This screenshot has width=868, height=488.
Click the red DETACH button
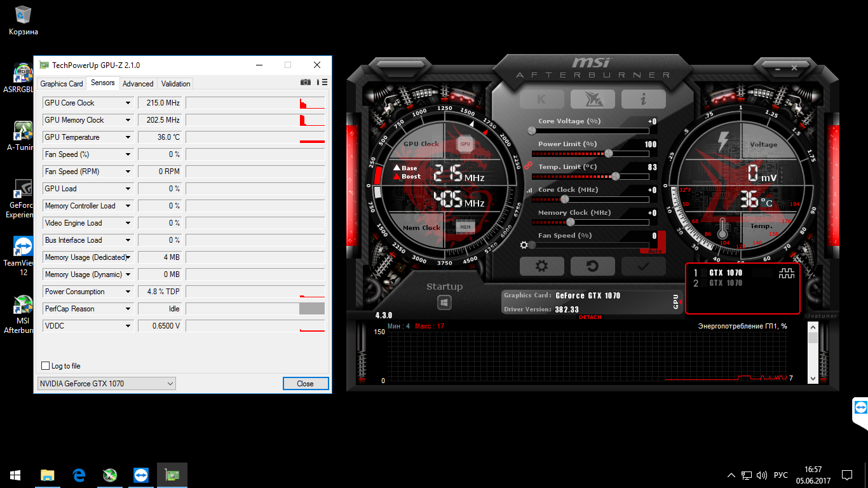(590, 317)
